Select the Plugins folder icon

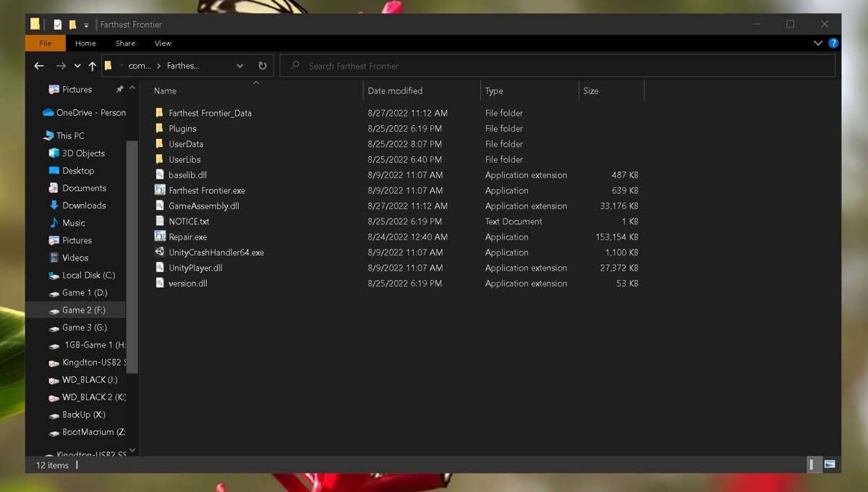pyautogui.click(x=160, y=128)
